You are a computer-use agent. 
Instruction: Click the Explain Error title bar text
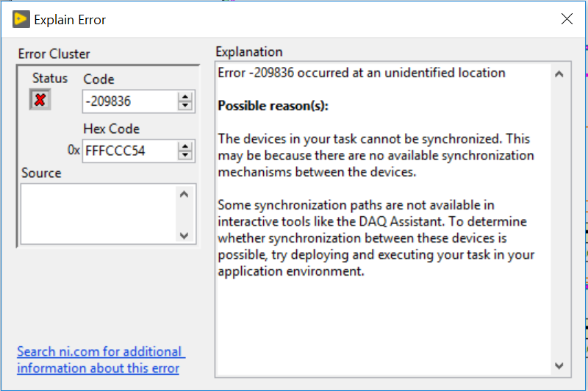(70, 20)
